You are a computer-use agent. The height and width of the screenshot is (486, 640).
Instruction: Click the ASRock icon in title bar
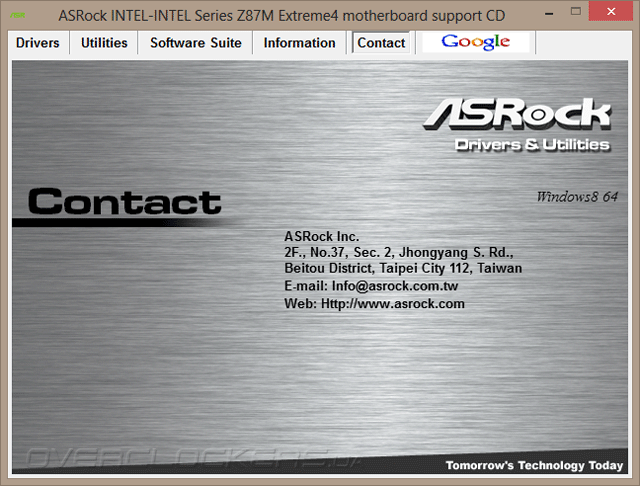tap(18, 16)
